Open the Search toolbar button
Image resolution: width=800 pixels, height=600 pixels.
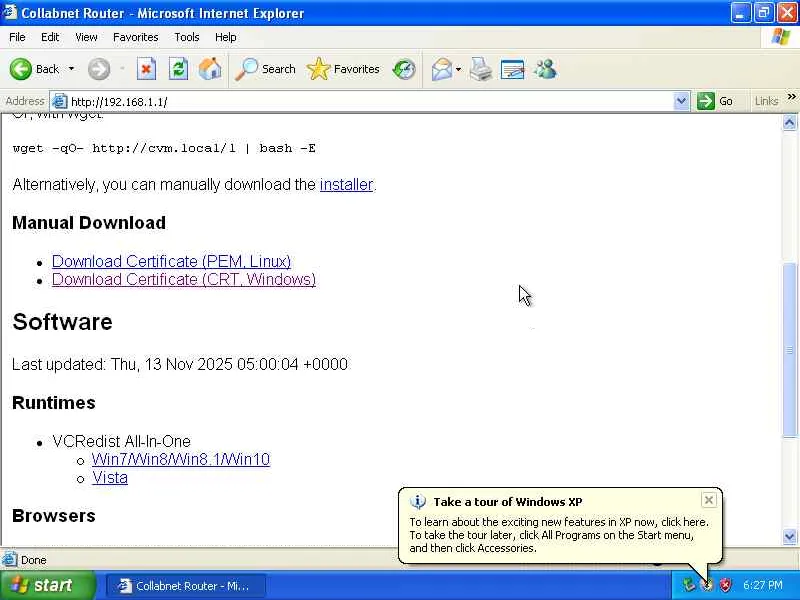[x=265, y=69]
